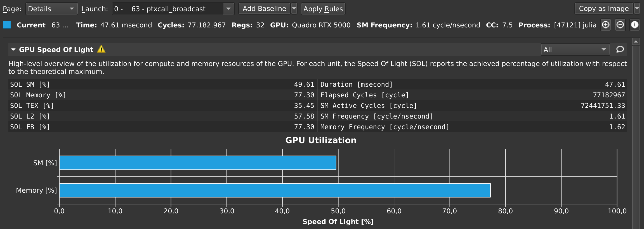Viewport: 644px width, 229px height.
Task: Select the SOL FB [%] row
Action: pos(162,127)
